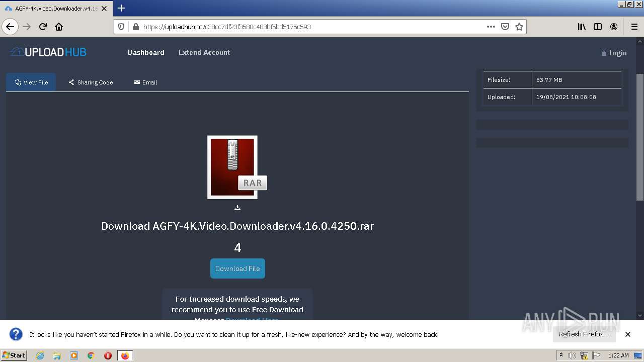Bookmark this page with star
The image size is (644, 362).
(519, 27)
